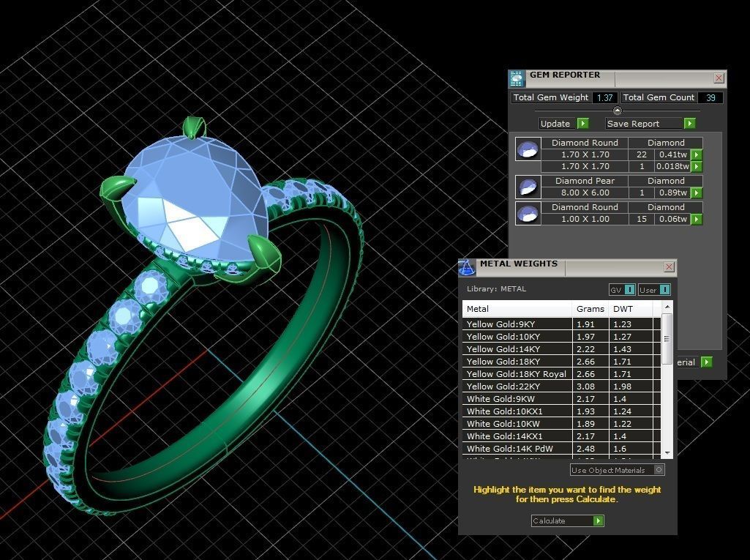The height and width of the screenshot is (560, 750).
Task: Click the Library: METAL label
Action: [x=496, y=289]
